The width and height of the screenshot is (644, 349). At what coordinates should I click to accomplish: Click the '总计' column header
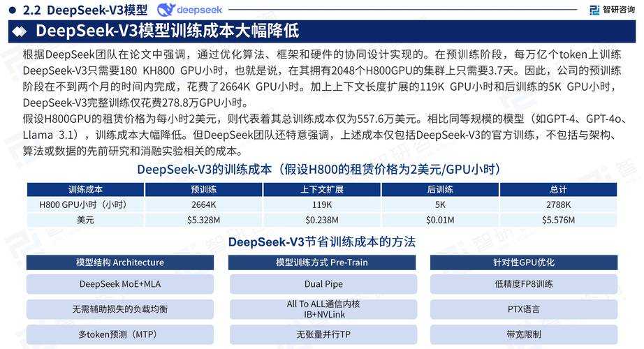coord(558,189)
